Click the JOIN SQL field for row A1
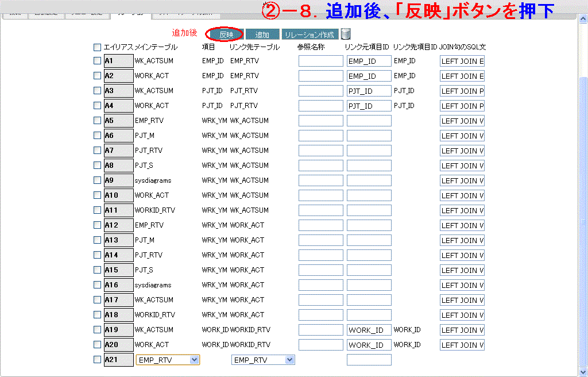This screenshot has height=377, width=588. click(462, 61)
